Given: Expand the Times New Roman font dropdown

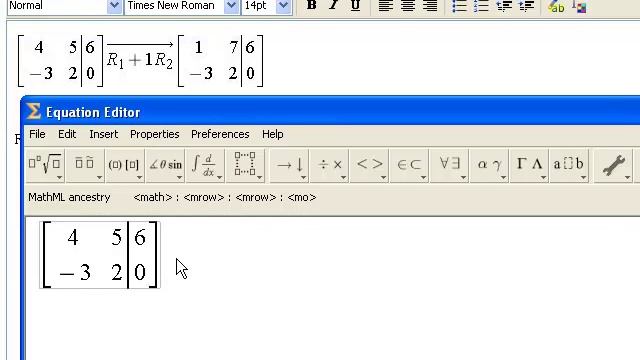Looking at the screenshot, I should coord(231,6).
